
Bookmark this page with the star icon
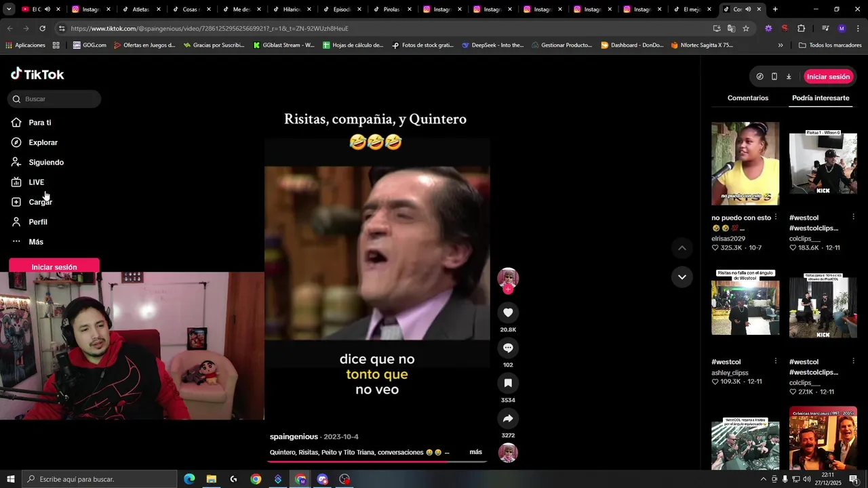pos(746,28)
